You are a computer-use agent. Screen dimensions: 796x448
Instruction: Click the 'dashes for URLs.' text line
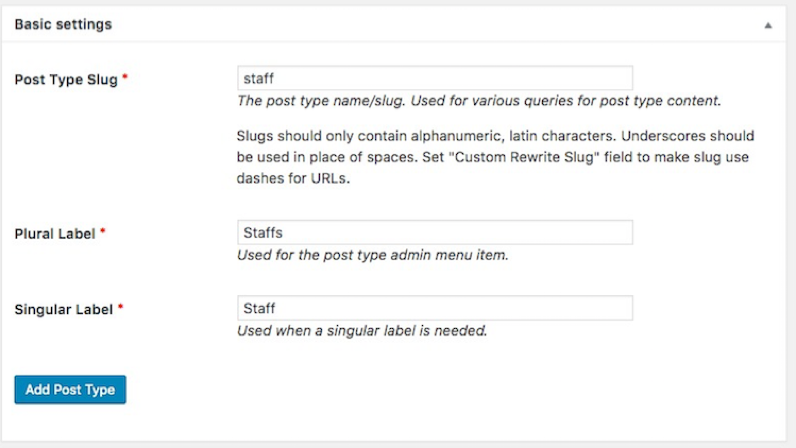pos(293,178)
